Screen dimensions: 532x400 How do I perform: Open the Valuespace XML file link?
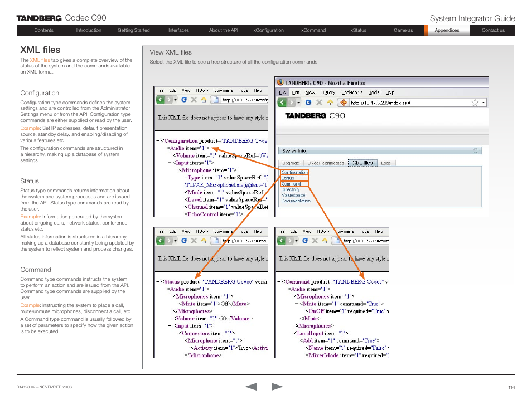tap(293, 195)
